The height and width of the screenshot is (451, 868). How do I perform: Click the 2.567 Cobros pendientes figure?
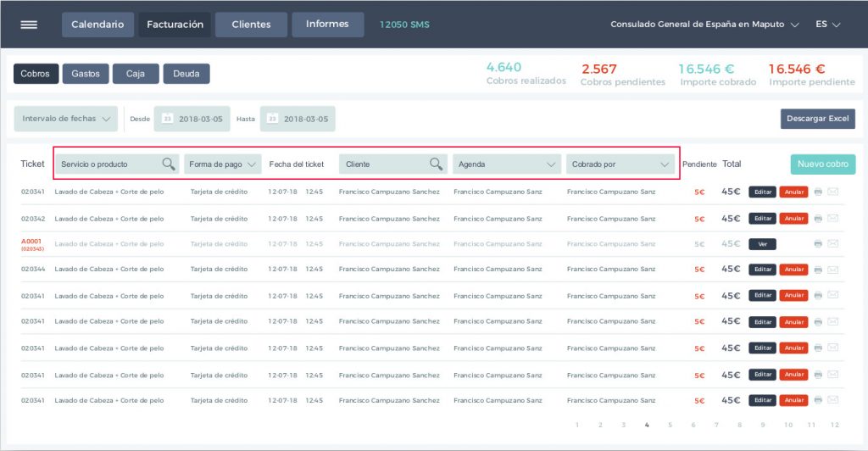(x=599, y=70)
